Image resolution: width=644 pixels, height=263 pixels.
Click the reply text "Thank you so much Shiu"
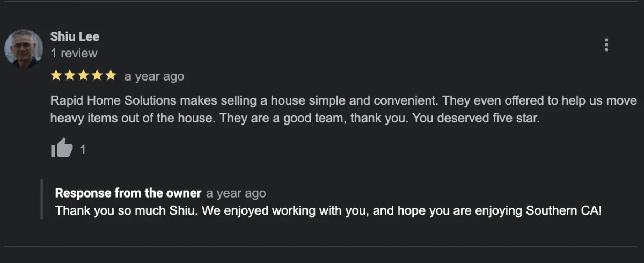[117, 210]
